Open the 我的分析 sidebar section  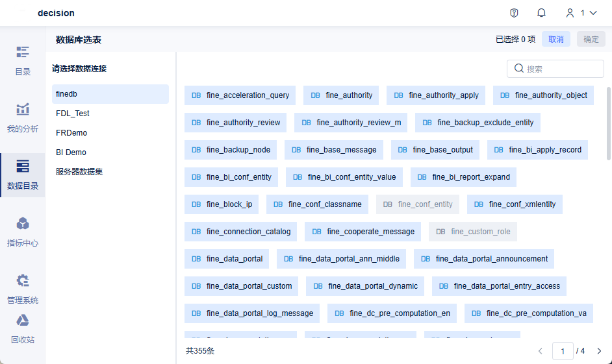[23, 118]
